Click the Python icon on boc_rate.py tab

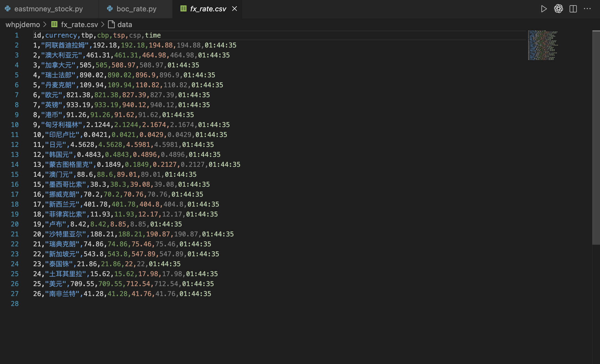[110, 9]
